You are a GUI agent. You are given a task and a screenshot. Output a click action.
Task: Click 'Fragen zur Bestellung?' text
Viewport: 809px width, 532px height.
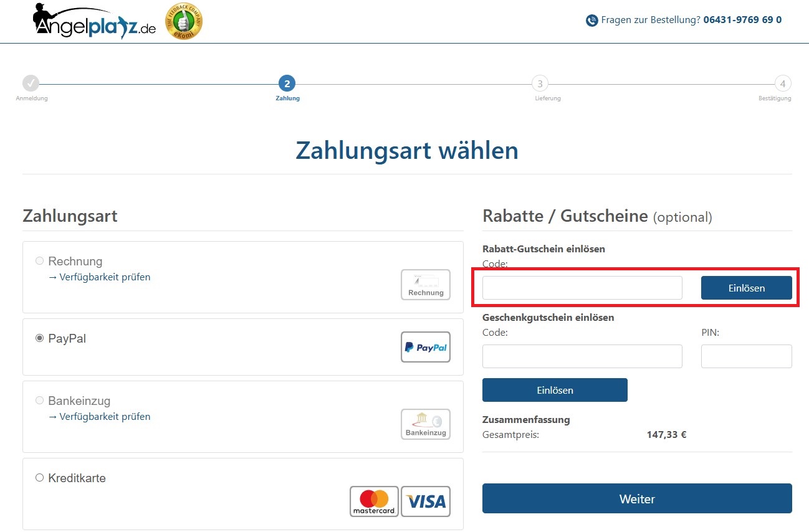pos(651,20)
